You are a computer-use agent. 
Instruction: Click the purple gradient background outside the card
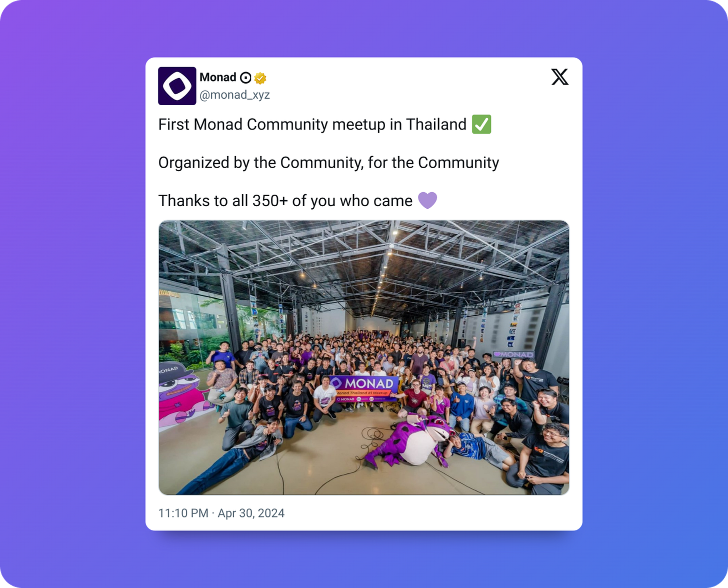pyautogui.click(x=75, y=300)
